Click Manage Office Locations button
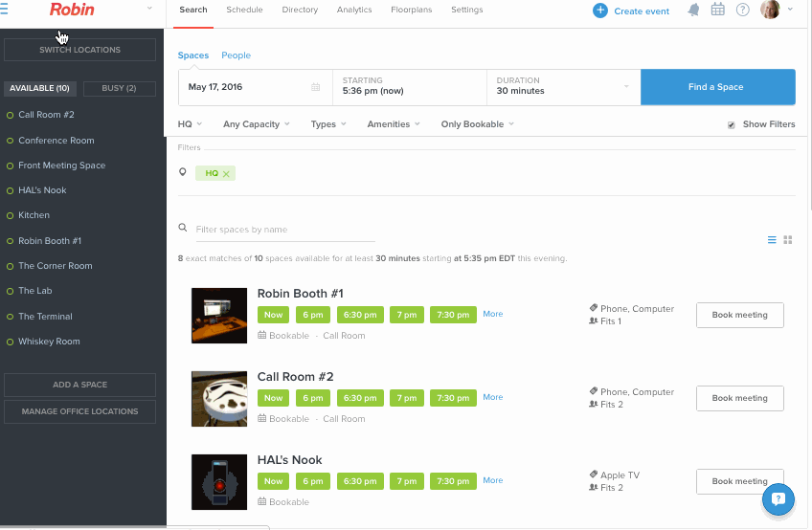Viewport: 812px width, 530px height. coord(79,411)
